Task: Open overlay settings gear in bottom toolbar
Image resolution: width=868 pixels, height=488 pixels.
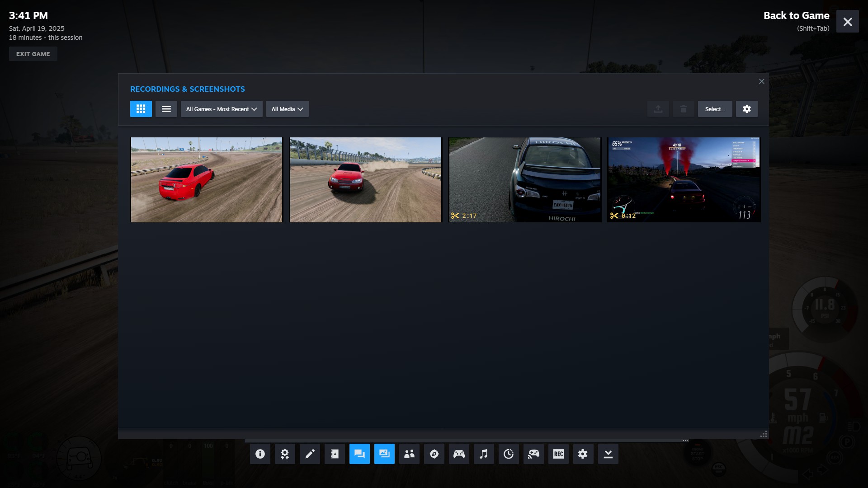Action: click(583, 454)
